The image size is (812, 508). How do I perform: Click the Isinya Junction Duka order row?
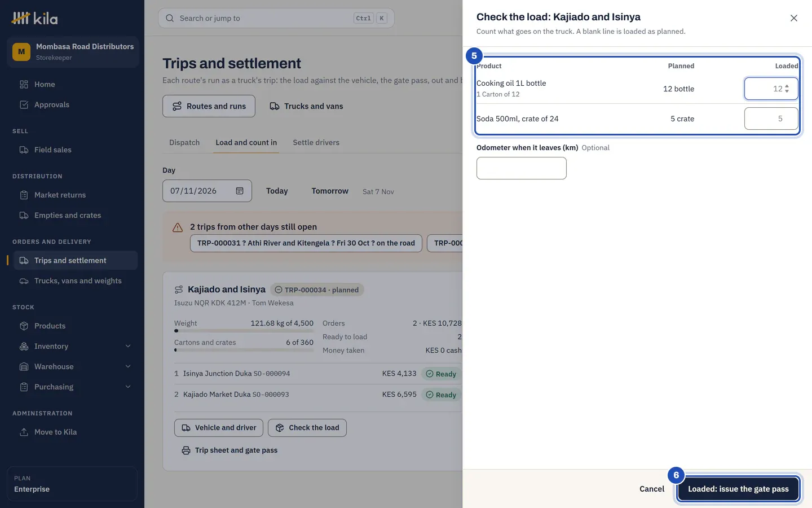click(x=318, y=374)
